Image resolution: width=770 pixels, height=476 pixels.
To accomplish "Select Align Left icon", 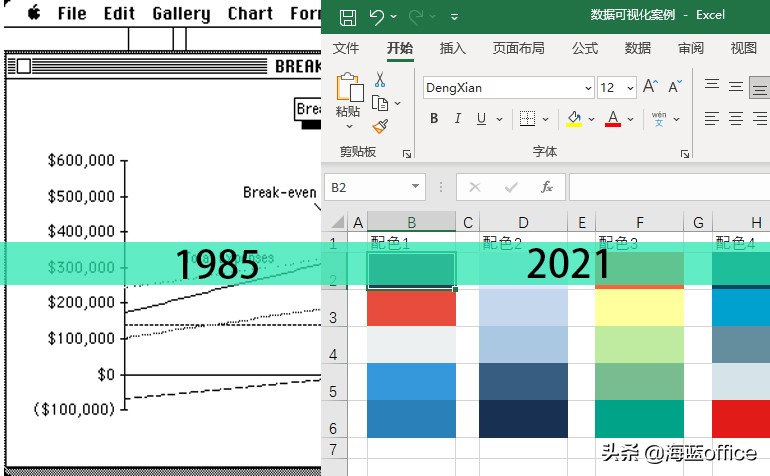I will click(x=712, y=118).
